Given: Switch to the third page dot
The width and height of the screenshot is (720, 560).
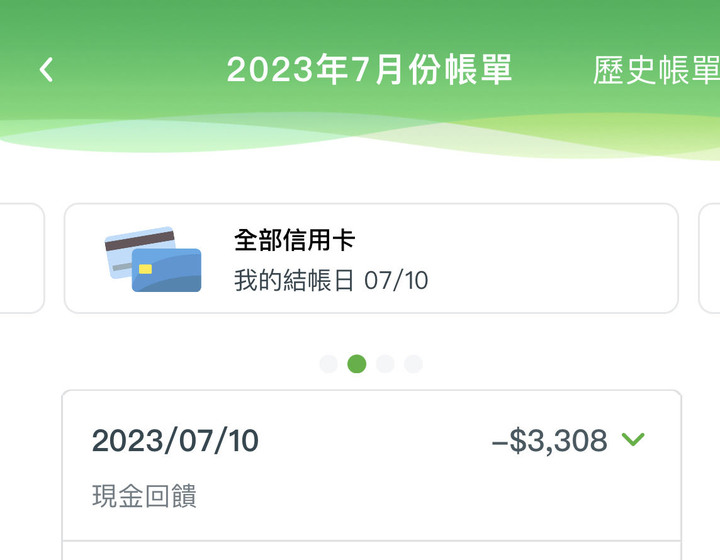Looking at the screenshot, I should tap(385, 364).
